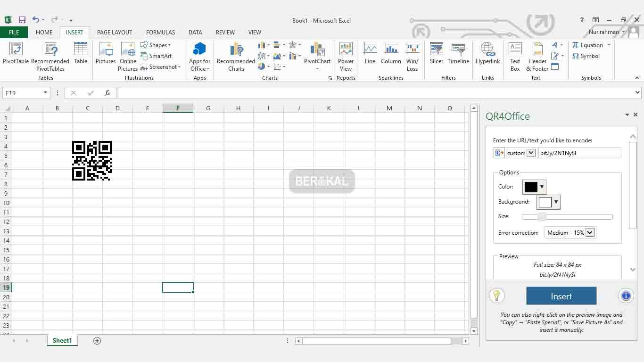Expand the Screenshot dropdown
Screen dimensions: 644x362
(179, 67)
